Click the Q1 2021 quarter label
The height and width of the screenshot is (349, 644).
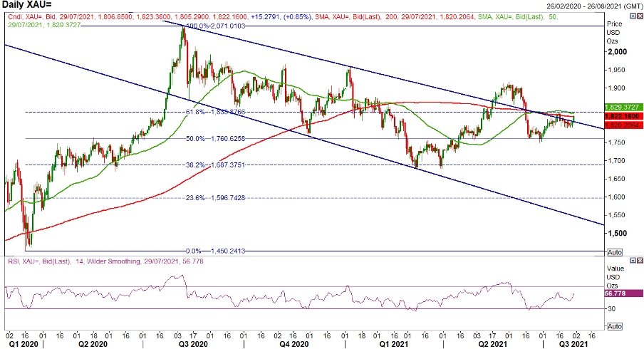[393, 344]
